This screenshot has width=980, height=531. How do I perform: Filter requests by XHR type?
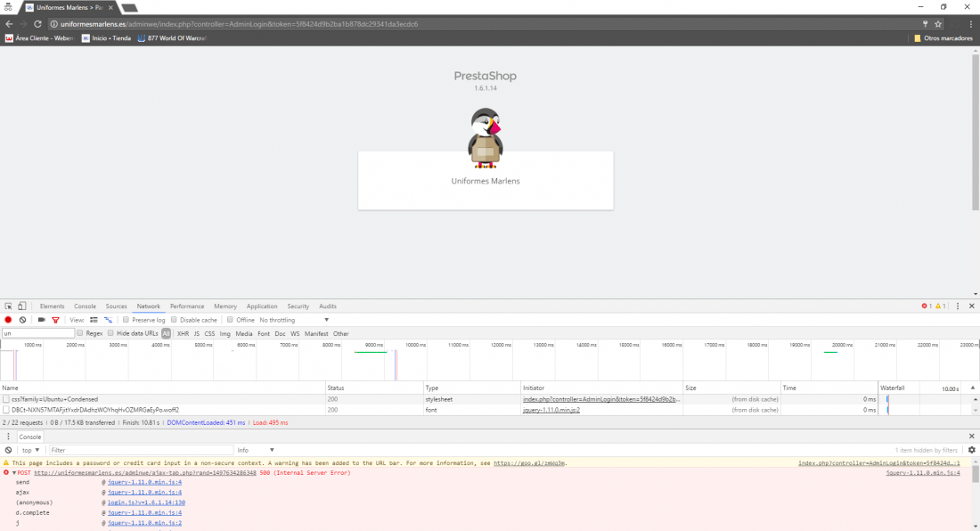point(183,333)
